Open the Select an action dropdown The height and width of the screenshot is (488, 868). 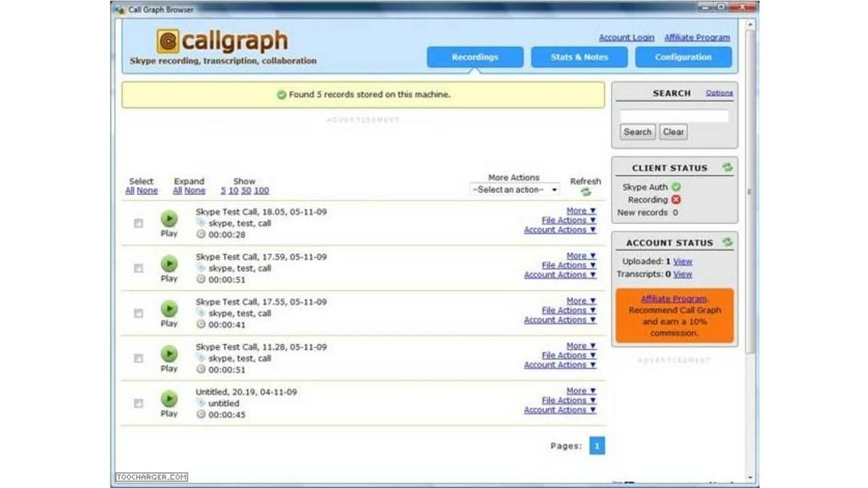[x=514, y=189]
